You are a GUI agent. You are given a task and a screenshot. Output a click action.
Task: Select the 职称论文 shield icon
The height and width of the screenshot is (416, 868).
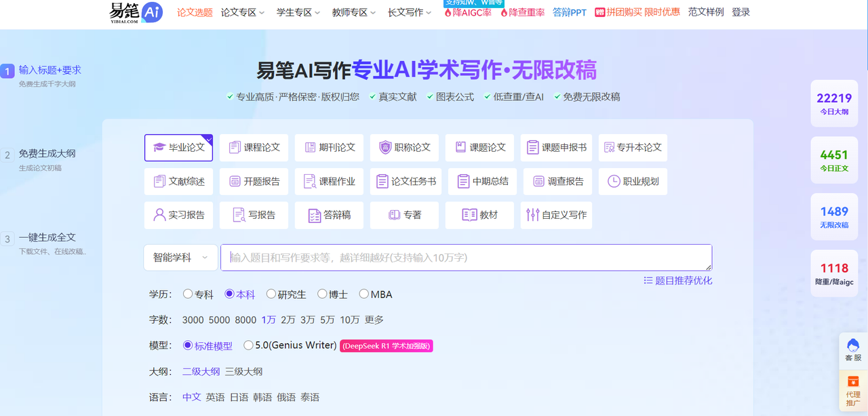[385, 148]
